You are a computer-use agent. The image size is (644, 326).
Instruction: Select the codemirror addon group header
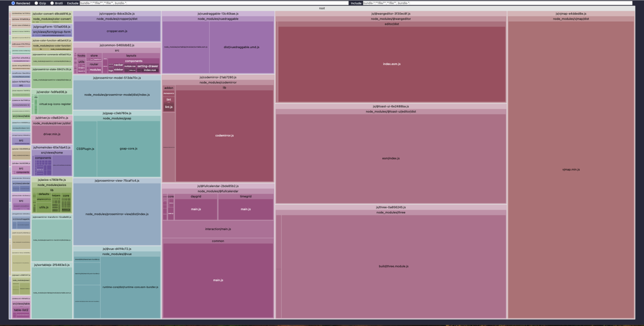click(169, 88)
